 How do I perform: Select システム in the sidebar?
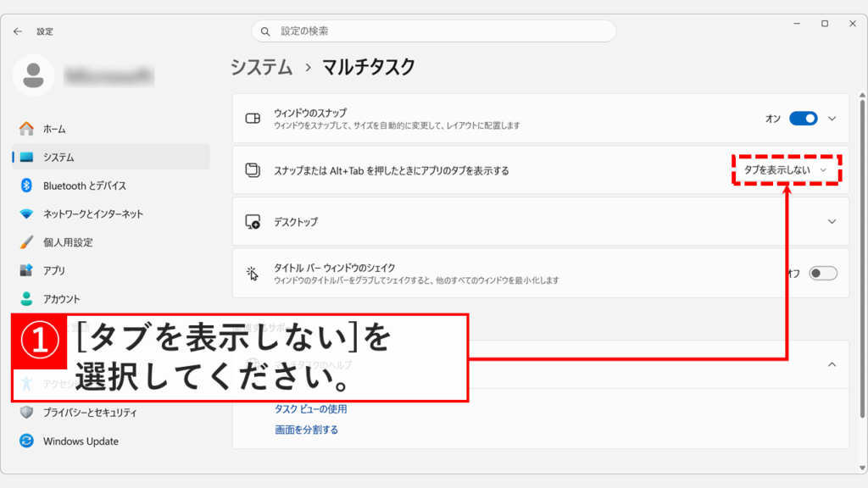(x=111, y=157)
